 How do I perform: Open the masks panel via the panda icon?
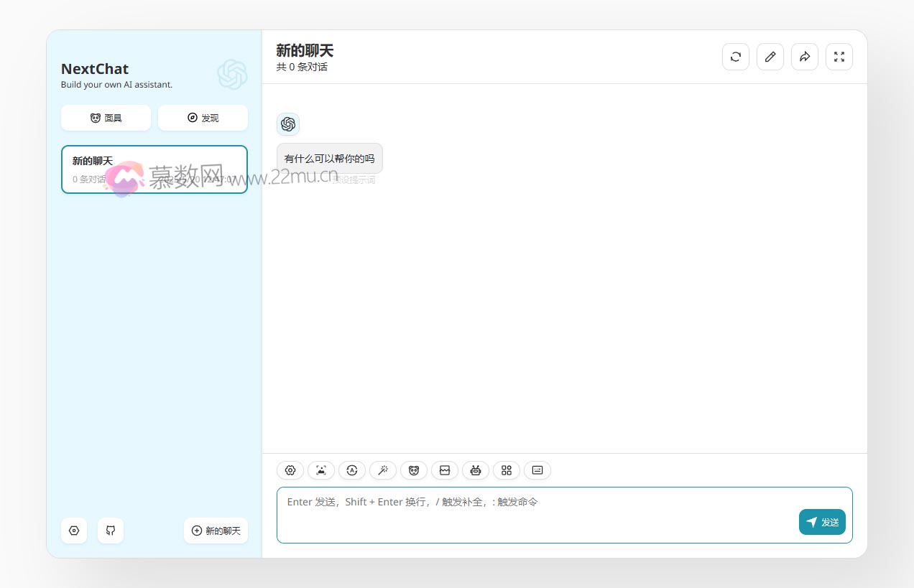point(414,470)
